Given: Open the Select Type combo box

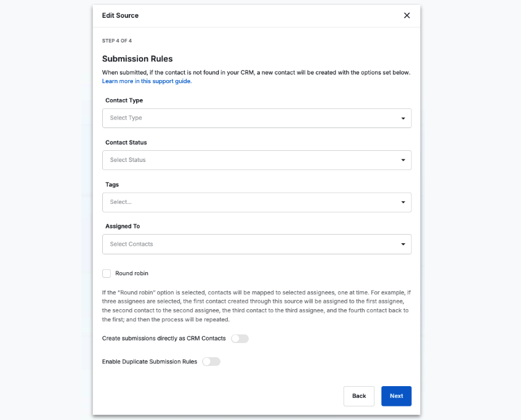Looking at the screenshot, I should tap(246, 118).
